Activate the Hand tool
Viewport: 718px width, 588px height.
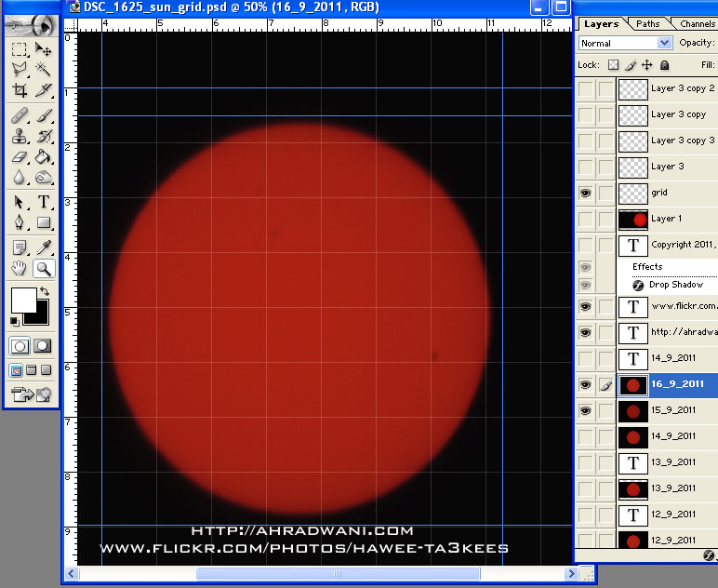20,268
